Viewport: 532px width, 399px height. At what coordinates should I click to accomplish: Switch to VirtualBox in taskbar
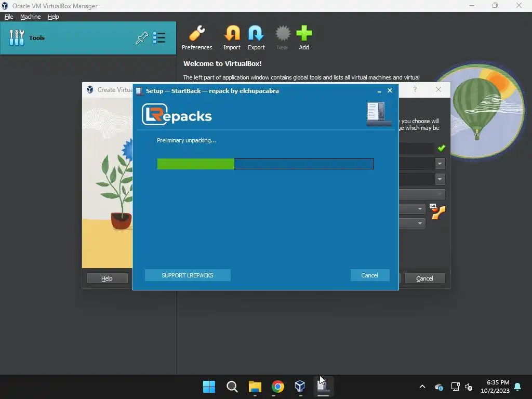coord(300,387)
